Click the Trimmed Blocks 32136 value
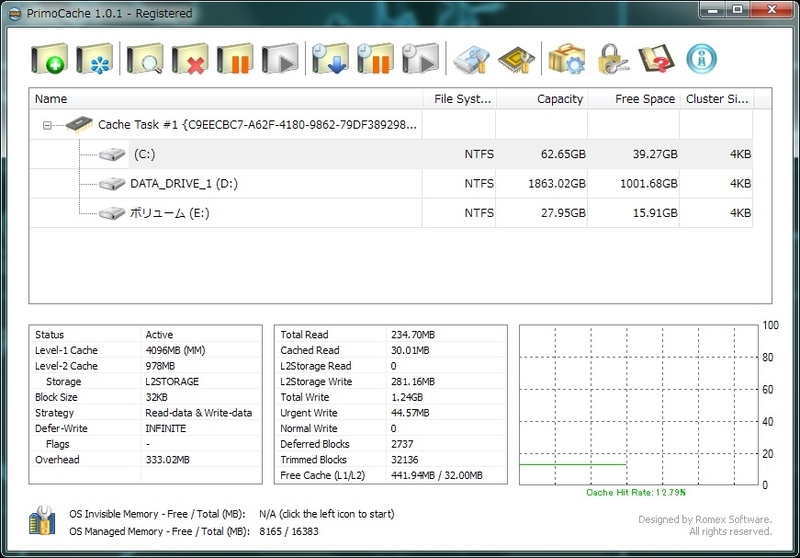Screen dimensions: 800x558 click(405, 460)
